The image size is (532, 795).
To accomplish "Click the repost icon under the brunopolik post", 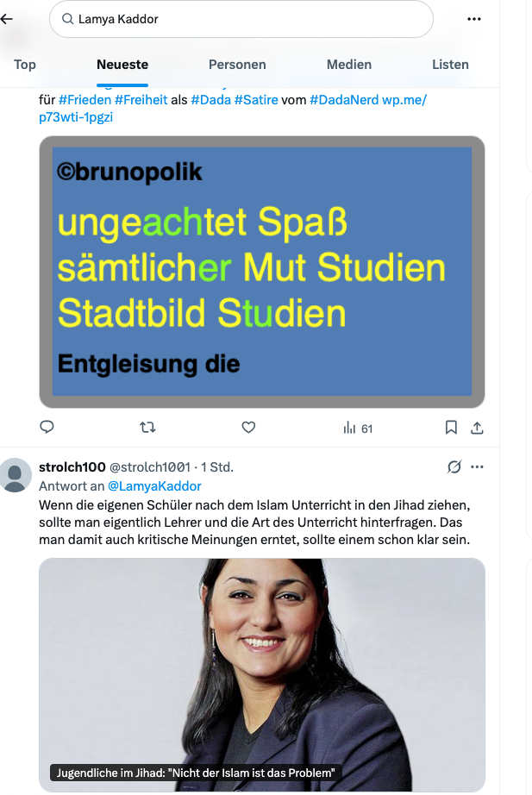I will [x=147, y=427].
